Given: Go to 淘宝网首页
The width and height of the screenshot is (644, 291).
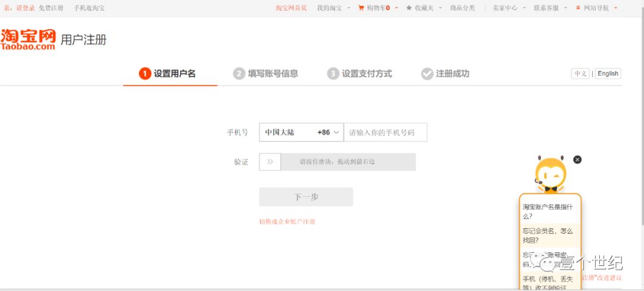Looking at the screenshot, I should pyautogui.click(x=291, y=8).
